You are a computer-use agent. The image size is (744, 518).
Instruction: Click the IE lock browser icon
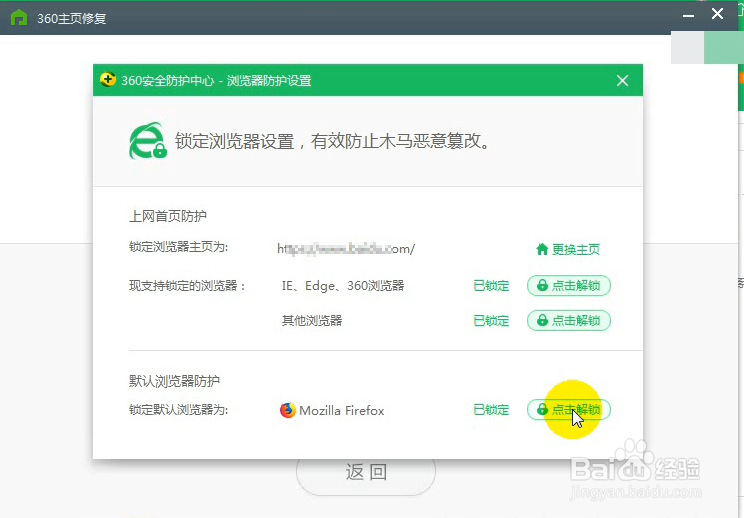[x=148, y=141]
